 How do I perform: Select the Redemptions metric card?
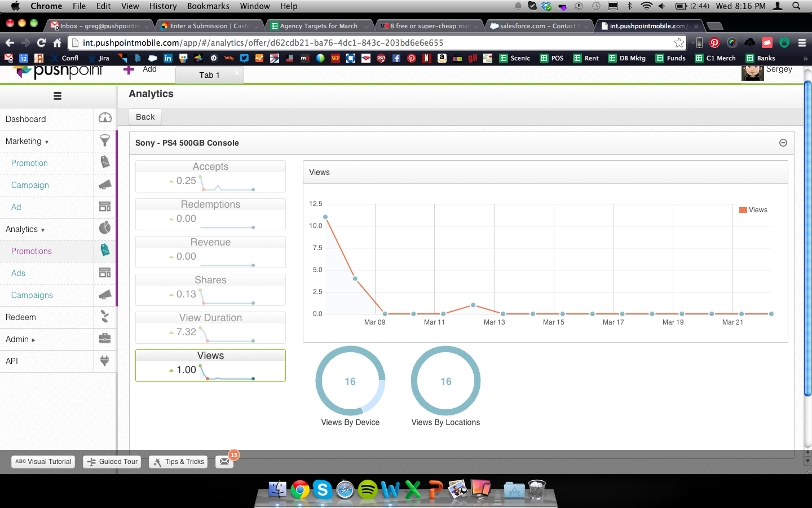pos(210,214)
